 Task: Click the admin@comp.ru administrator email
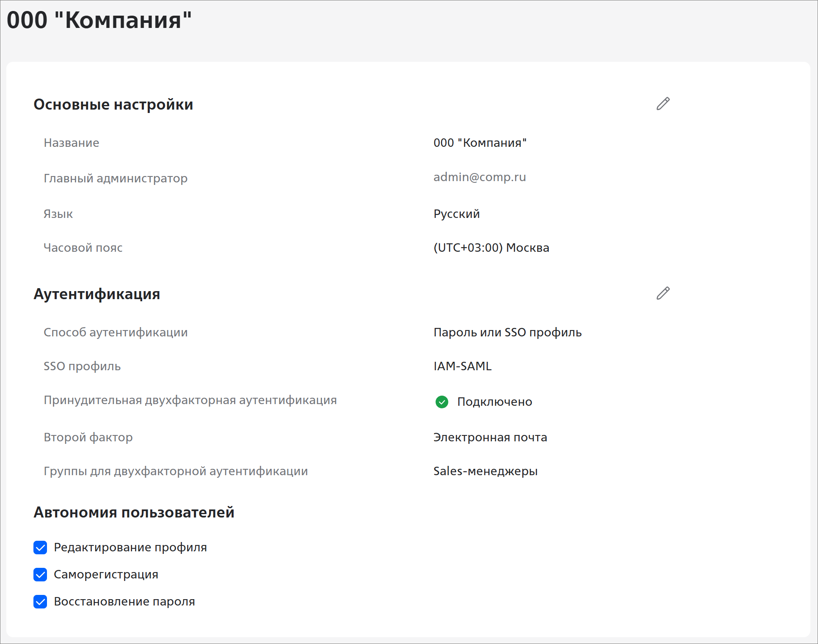point(479,177)
